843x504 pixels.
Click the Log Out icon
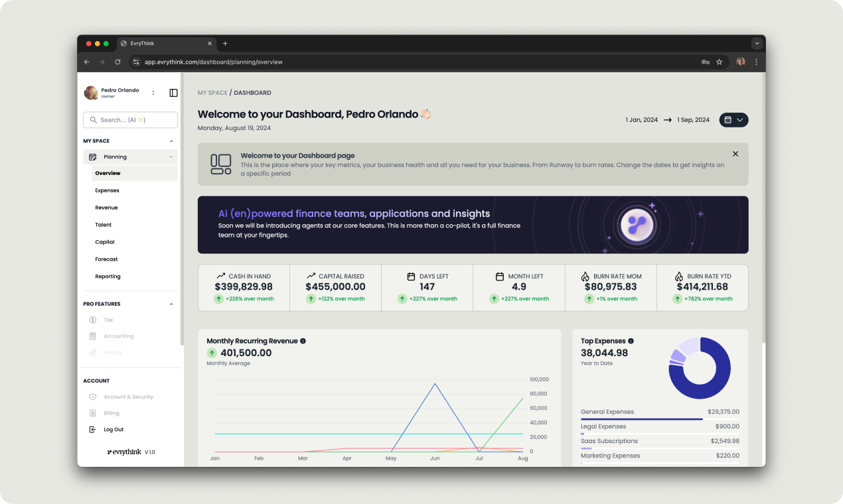(93, 430)
